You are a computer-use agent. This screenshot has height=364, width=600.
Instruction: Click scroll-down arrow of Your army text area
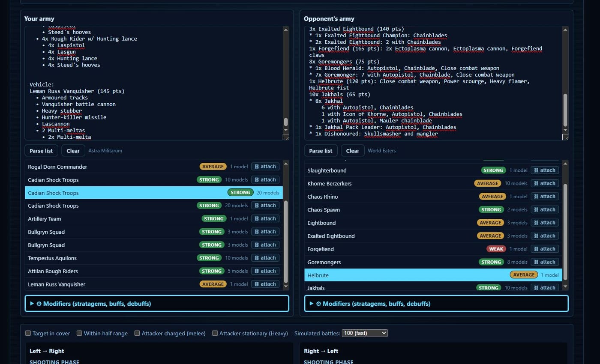pos(286,130)
